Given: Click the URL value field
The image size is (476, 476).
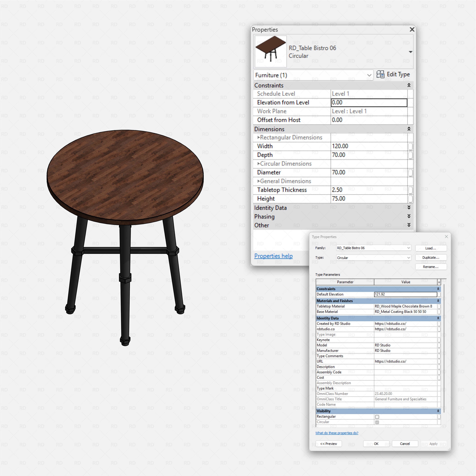Looking at the screenshot, I should point(405,361).
